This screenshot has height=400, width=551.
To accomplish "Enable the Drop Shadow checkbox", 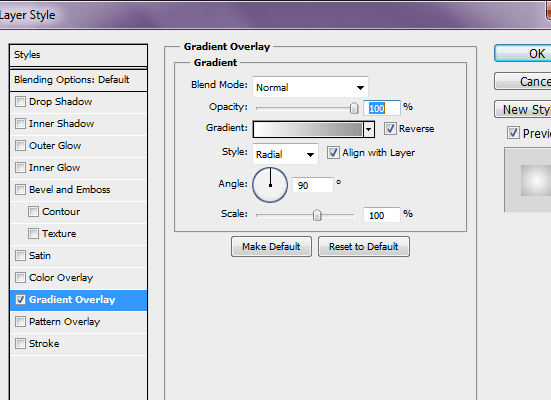I will (x=20, y=102).
